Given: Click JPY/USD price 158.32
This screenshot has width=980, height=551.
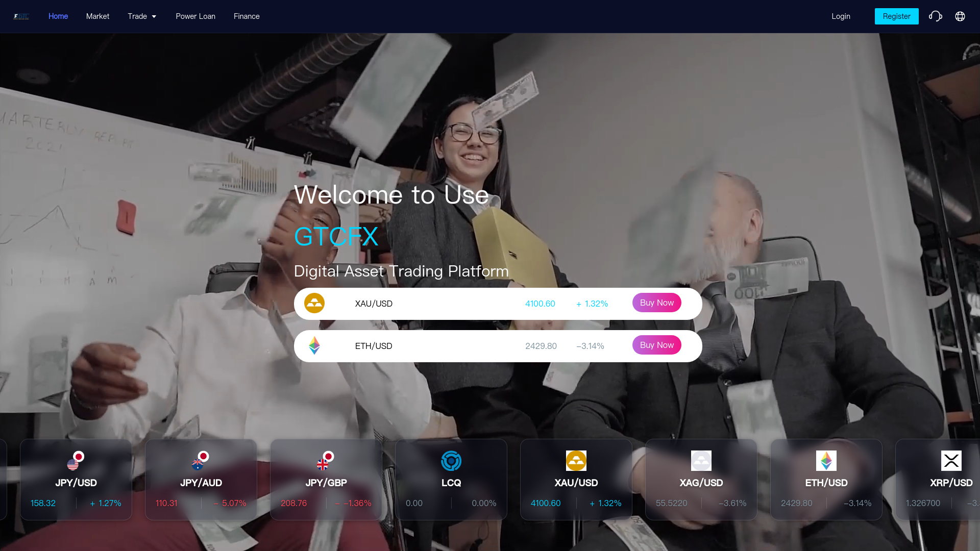Looking at the screenshot, I should [x=43, y=503].
